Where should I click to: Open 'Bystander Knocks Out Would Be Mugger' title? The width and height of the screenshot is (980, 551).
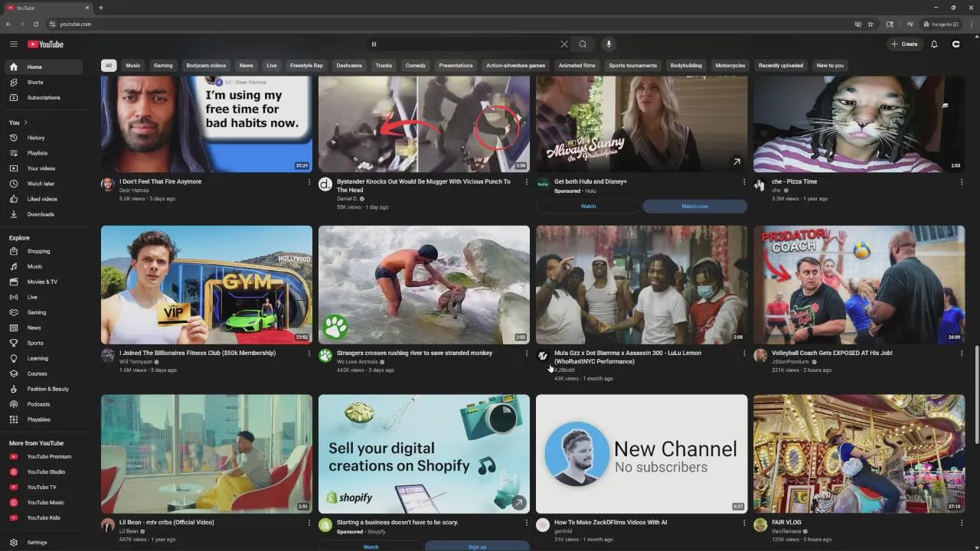[x=423, y=186]
